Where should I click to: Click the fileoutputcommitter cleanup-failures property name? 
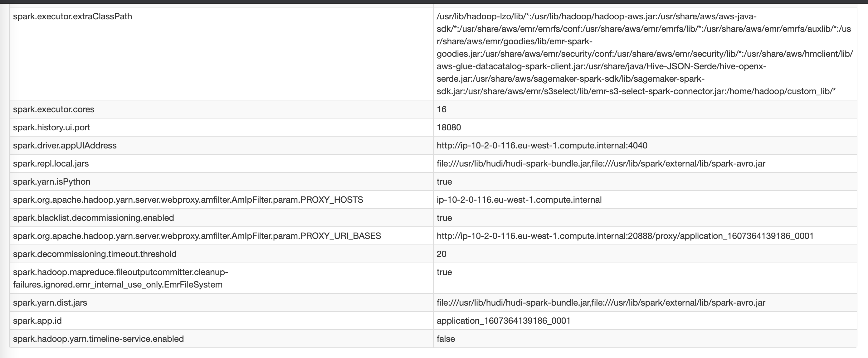point(120,278)
